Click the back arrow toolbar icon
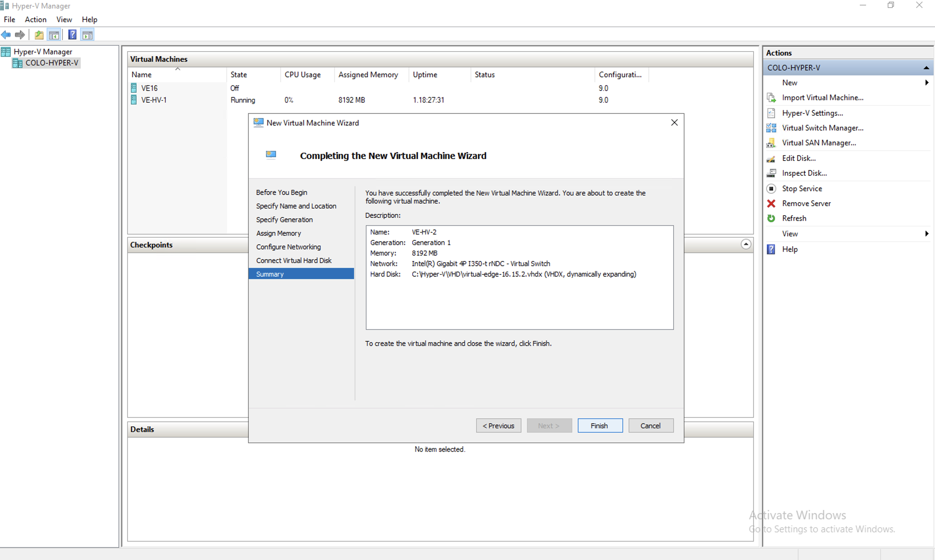Screen dimensions: 935x560 (x=6, y=35)
